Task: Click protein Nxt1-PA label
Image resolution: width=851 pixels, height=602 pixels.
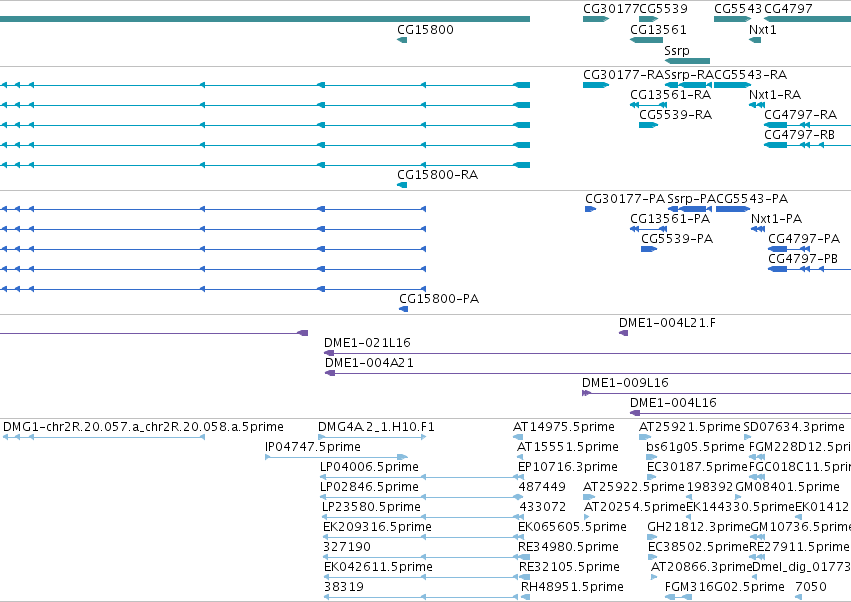Action: click(x=776, y=219)
